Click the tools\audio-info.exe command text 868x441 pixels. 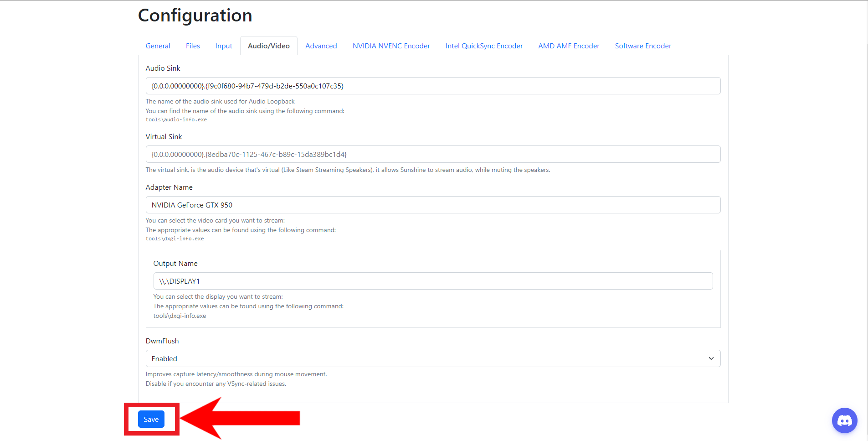[176, 119]
